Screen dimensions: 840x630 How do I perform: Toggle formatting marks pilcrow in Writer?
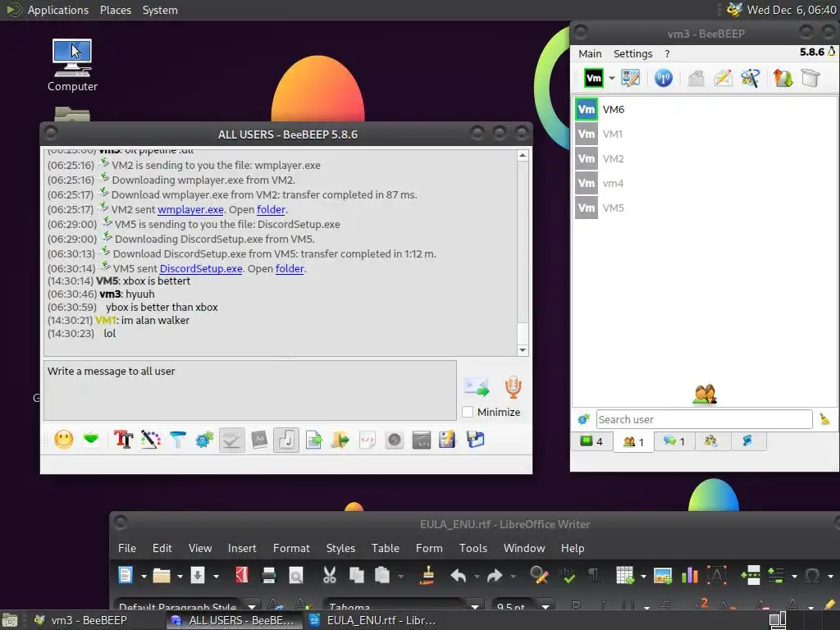pyautogui.click(x=593, y=576)
